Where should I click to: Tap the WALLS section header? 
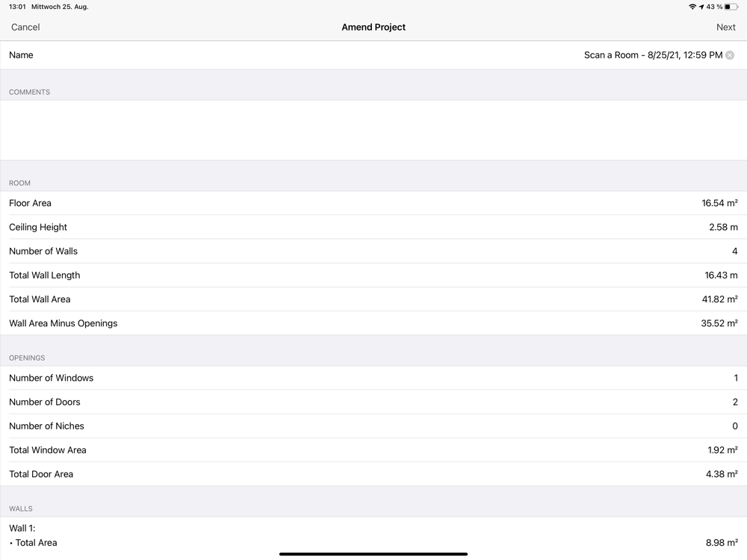click(x=21, y=509)
